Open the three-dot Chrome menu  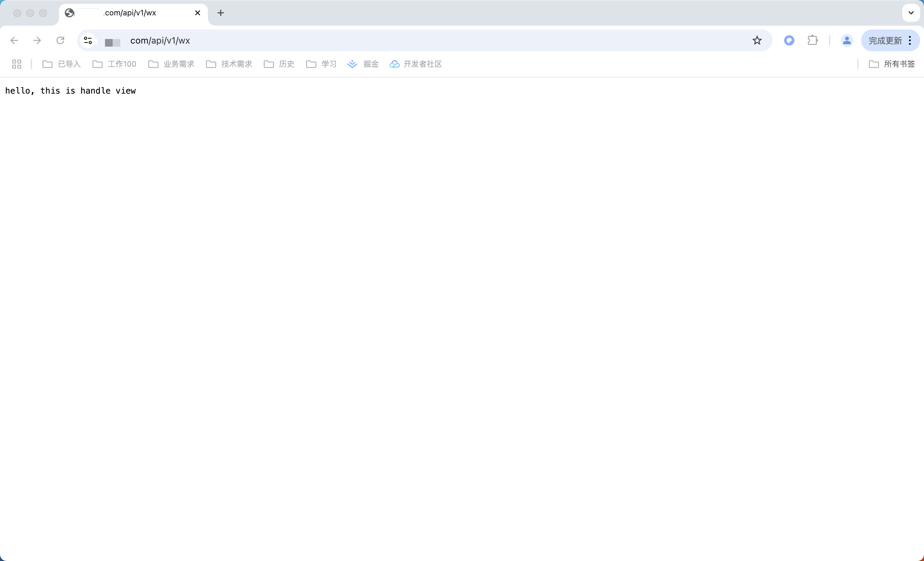pos(910,40)
